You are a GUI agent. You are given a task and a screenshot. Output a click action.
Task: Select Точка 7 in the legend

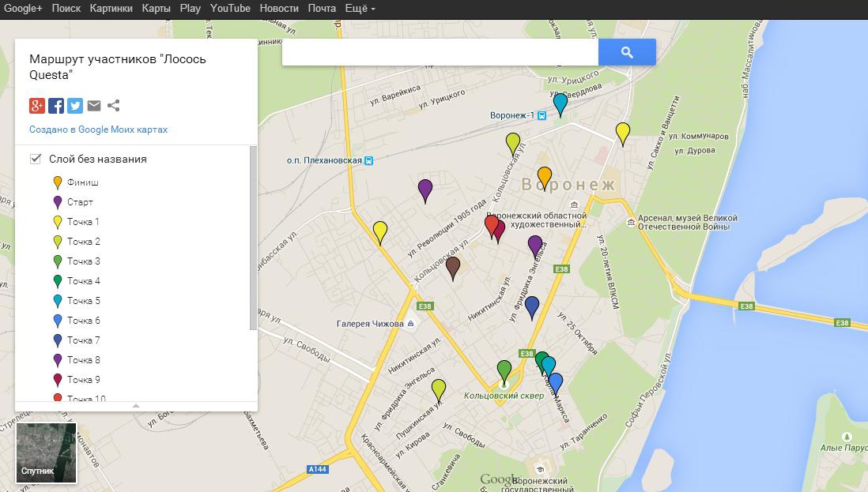pos(84,340)
